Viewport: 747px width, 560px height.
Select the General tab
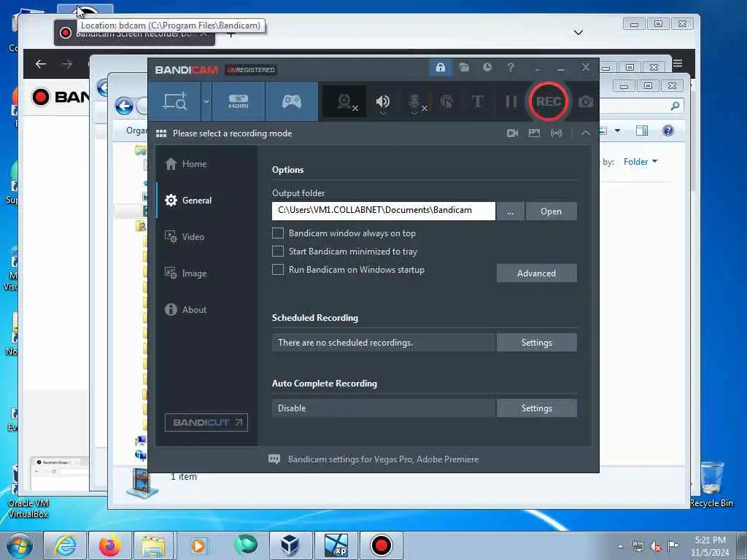(x=188, y=200)
